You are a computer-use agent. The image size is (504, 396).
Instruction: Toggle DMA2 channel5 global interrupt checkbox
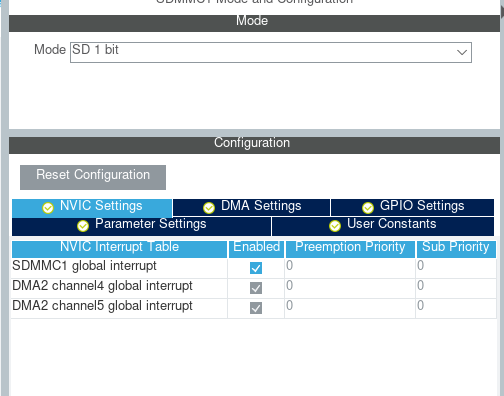256,308
